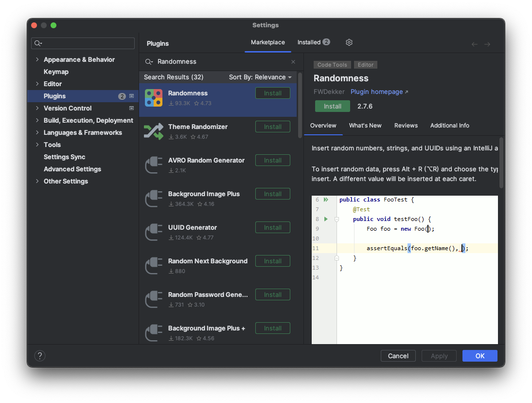Click the plugin search field containing Randomness
Image resolution: width=532 pixels, height=403 pixels.
click(221, 62)
